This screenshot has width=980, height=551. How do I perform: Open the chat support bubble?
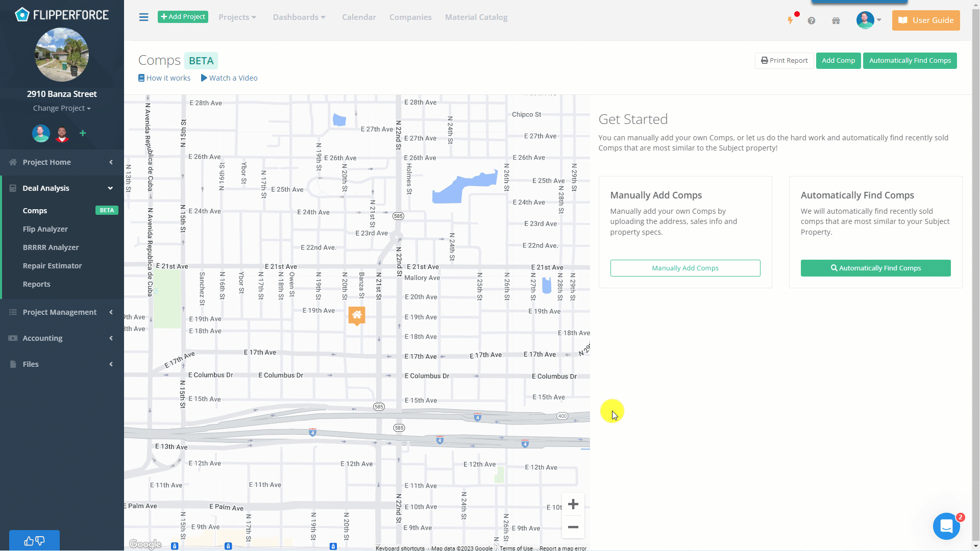coord(946,526)
